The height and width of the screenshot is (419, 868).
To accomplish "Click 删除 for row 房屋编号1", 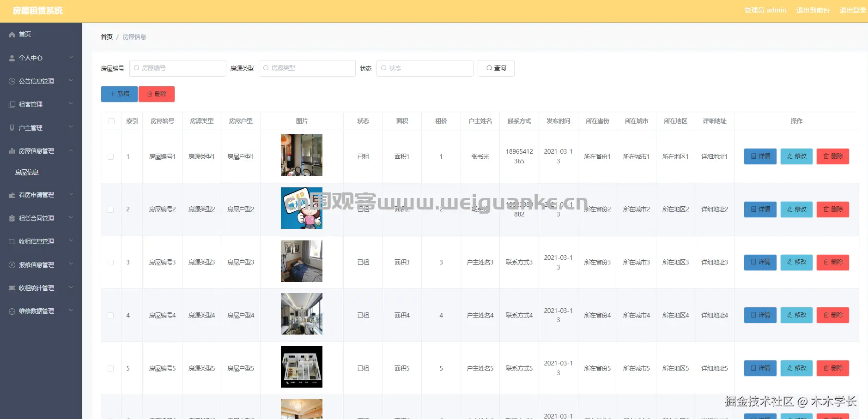I will click(x=833, y=156).
